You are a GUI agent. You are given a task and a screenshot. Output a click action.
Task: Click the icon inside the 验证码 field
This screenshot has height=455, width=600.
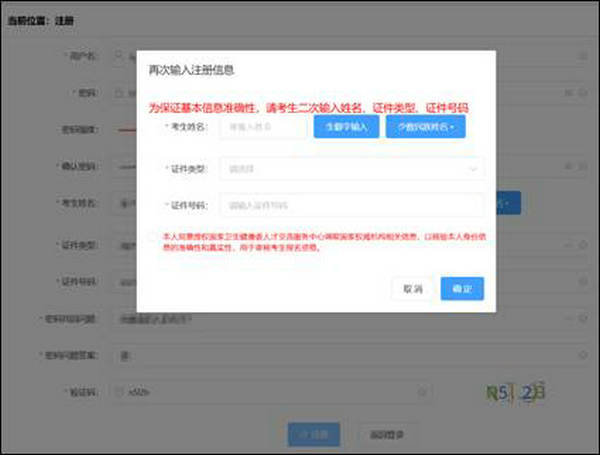(x=119, y=391)
